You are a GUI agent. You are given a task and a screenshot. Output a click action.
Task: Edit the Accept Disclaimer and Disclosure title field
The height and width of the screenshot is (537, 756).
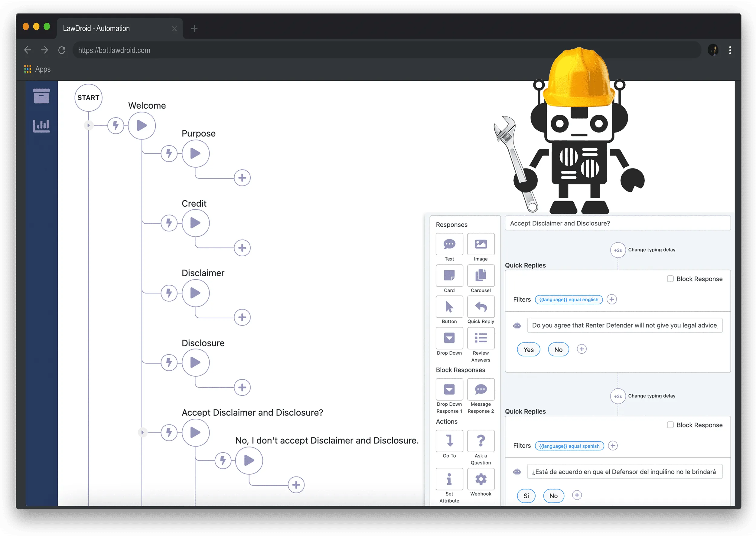[x=617, y=223]
